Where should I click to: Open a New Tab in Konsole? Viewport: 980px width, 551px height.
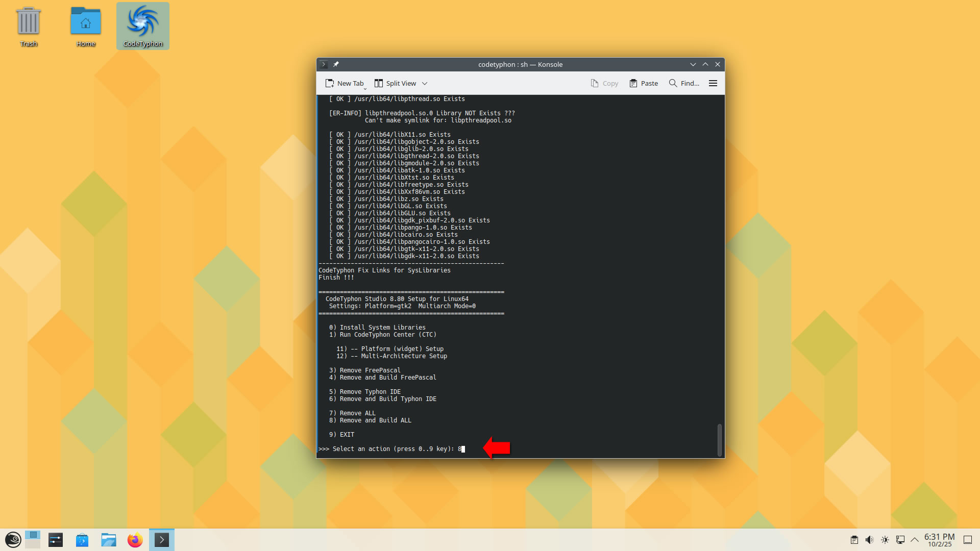coord(345,83)
